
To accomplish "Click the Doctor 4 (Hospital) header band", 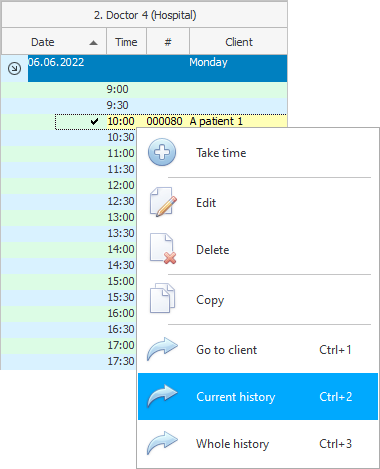I will point(144,15).
